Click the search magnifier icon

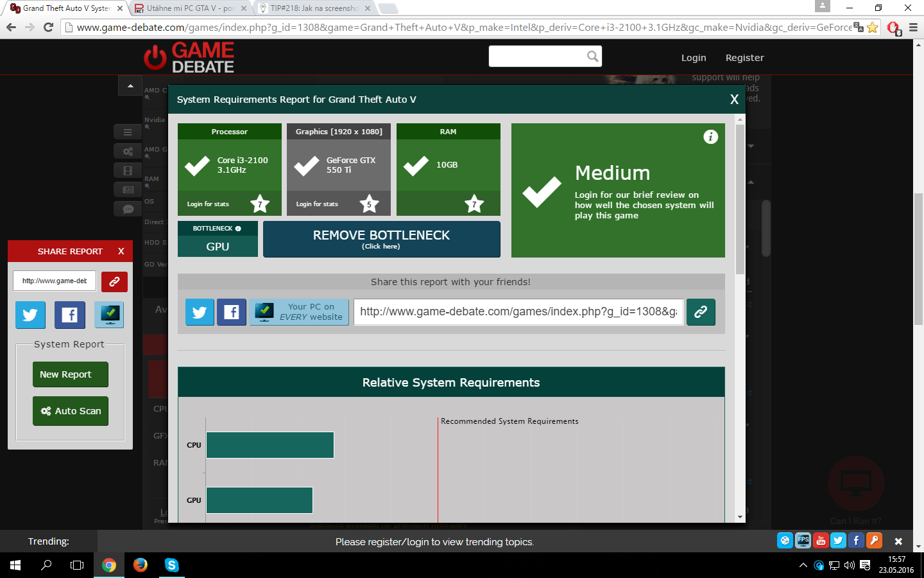593,57
